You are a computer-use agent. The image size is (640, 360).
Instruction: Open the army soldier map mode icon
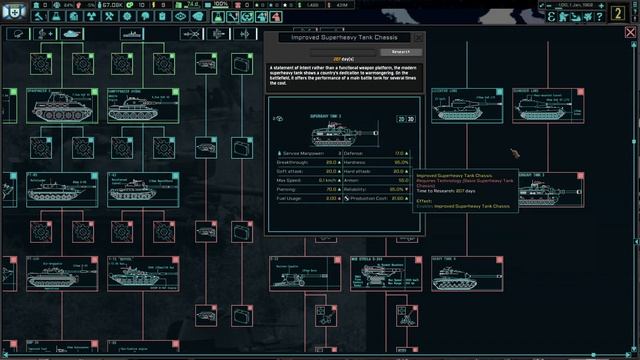[x=564, y=17]
